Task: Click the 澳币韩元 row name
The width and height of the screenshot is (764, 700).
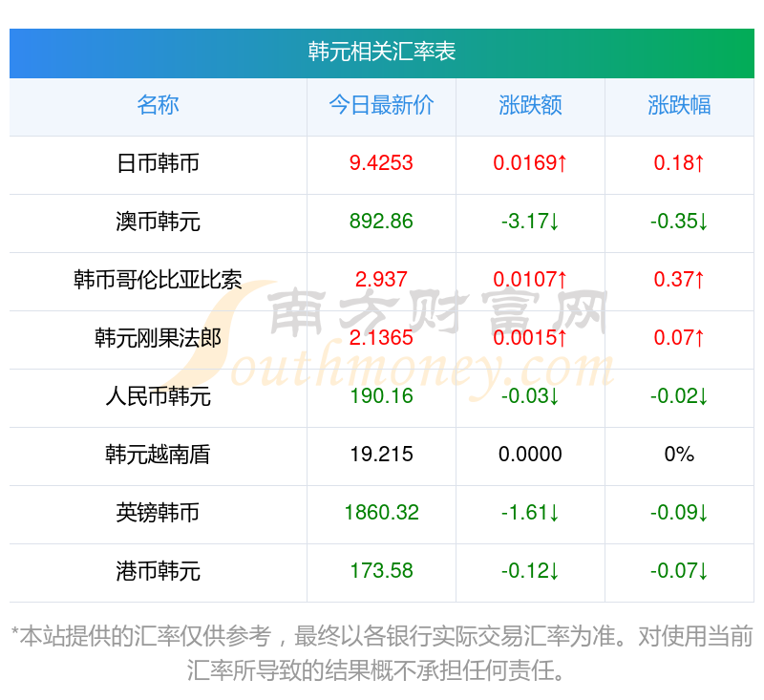Action: (158, 222)
